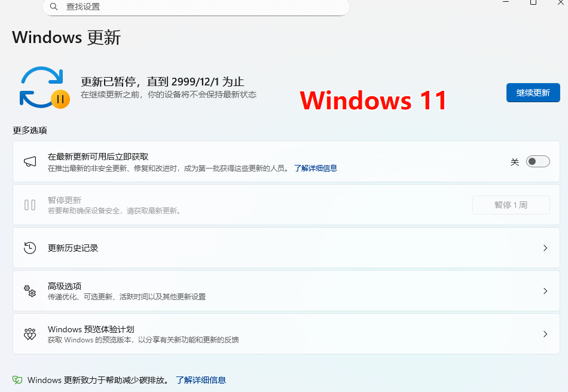Click the paused update sync icon

44,88
